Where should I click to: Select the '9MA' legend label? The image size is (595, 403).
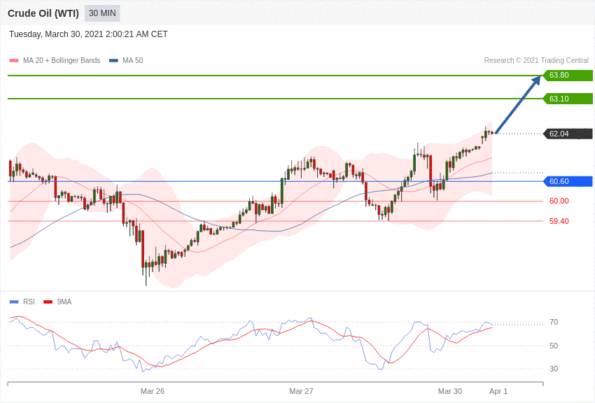tap(64, 302)
